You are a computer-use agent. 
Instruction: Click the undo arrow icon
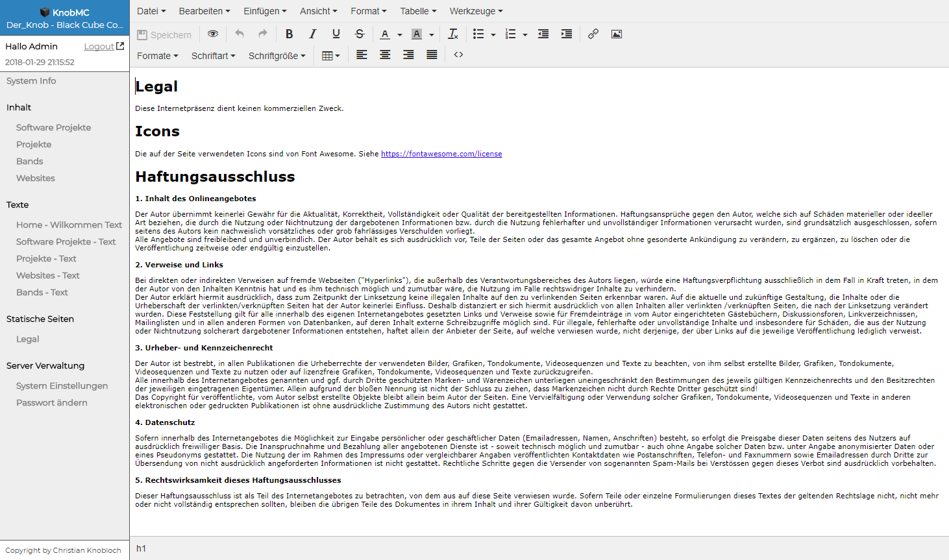240,34
